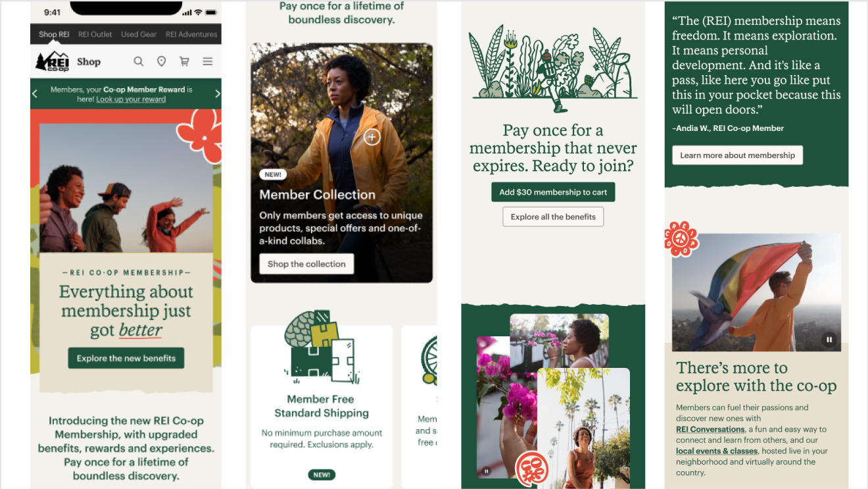Switch to REI Outlet tab
Viewport: 868px width, 489px height.
[95, 34]
